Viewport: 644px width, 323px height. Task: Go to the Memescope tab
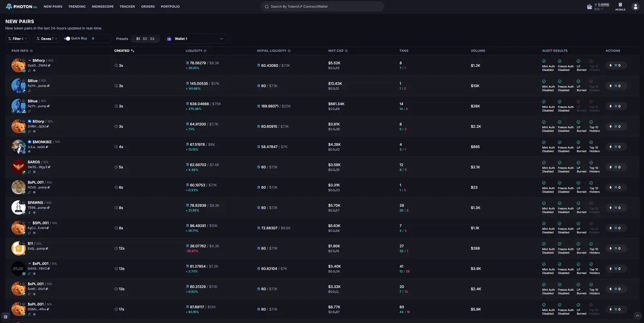click(103, 6)
